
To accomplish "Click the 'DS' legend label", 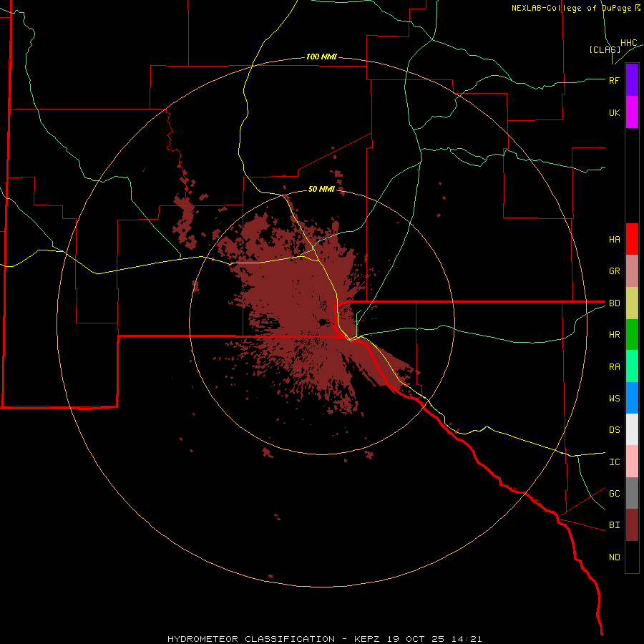I will [614, 430].
